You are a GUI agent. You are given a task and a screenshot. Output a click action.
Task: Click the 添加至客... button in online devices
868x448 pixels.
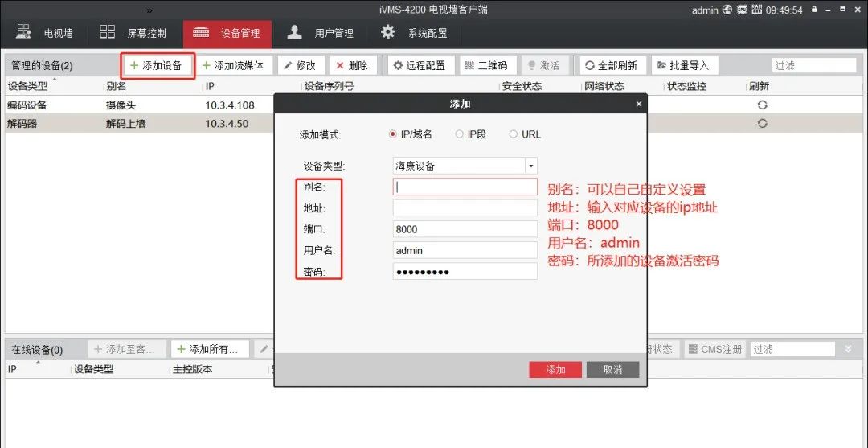(127, 349)
